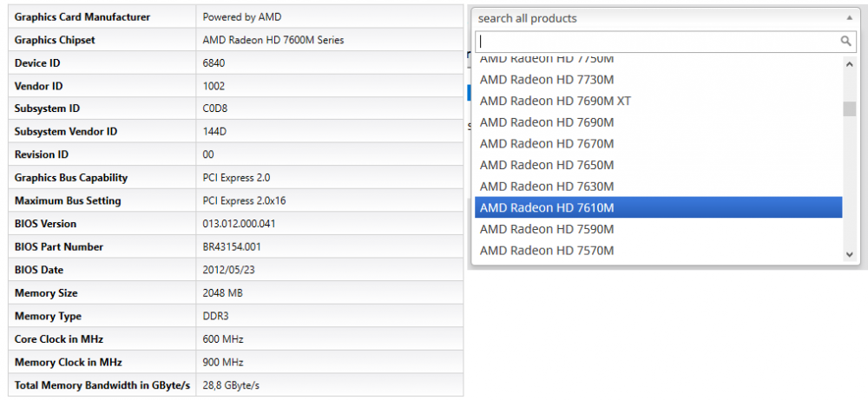Click the 'Device ID' row label

click(37, 63)
